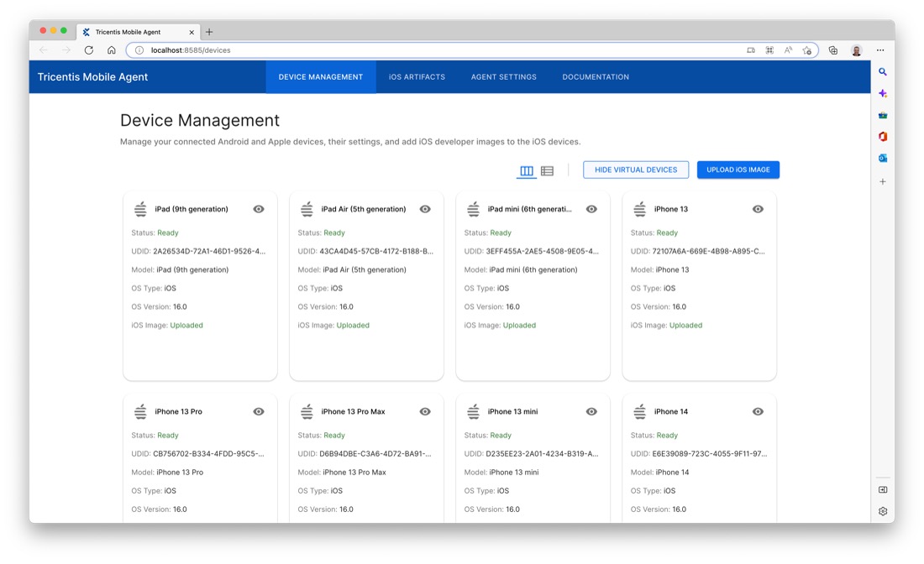The image size is (924, 564).
Task: Reload the page in the browser
Action: 89,50
